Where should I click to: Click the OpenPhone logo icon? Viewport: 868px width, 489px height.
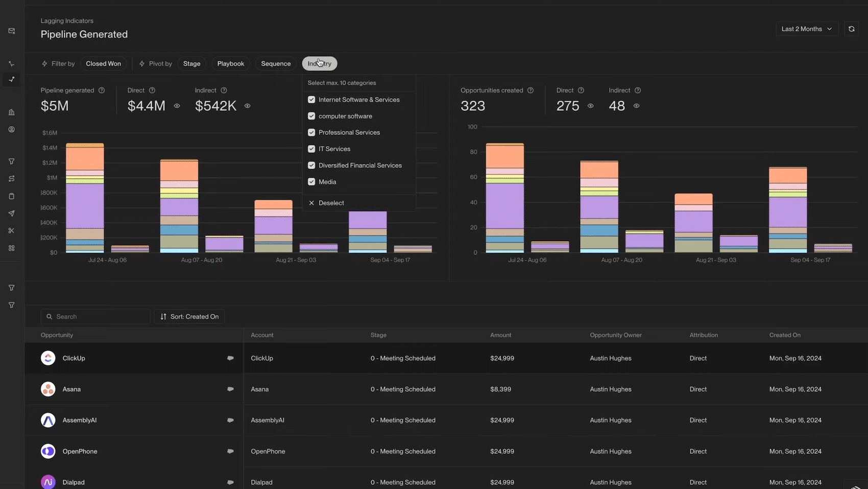point(48,451)
